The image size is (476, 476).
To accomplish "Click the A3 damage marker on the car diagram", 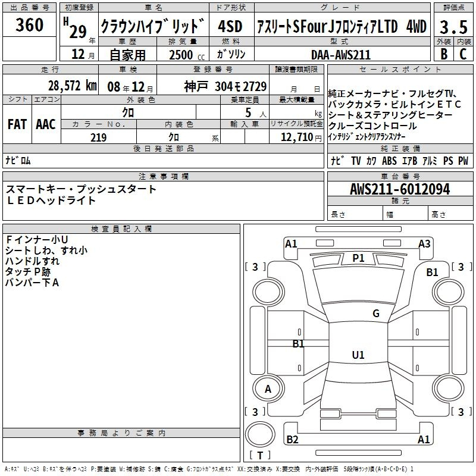I will click(424, 243).
